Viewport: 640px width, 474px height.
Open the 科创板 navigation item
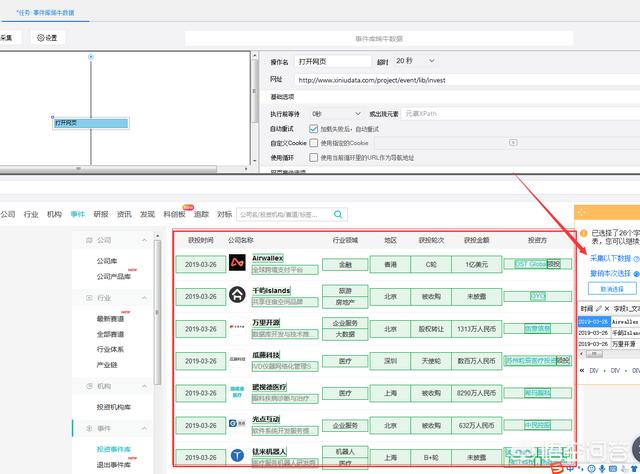[x=174, y=214]
